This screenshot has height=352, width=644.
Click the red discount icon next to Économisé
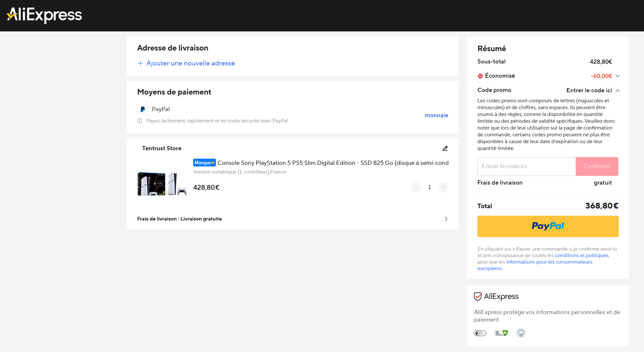pyautogui.click(x=480, y=76)
